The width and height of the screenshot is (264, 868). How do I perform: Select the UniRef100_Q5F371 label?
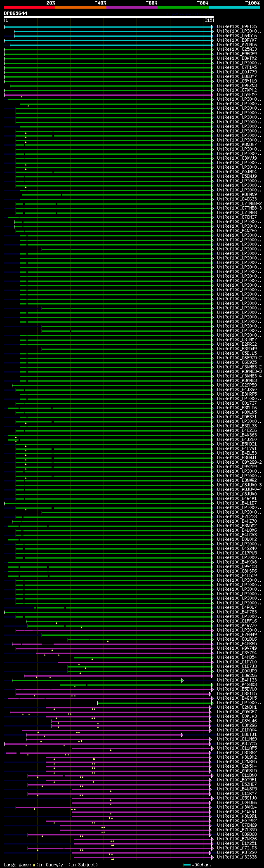pos(237,417)
